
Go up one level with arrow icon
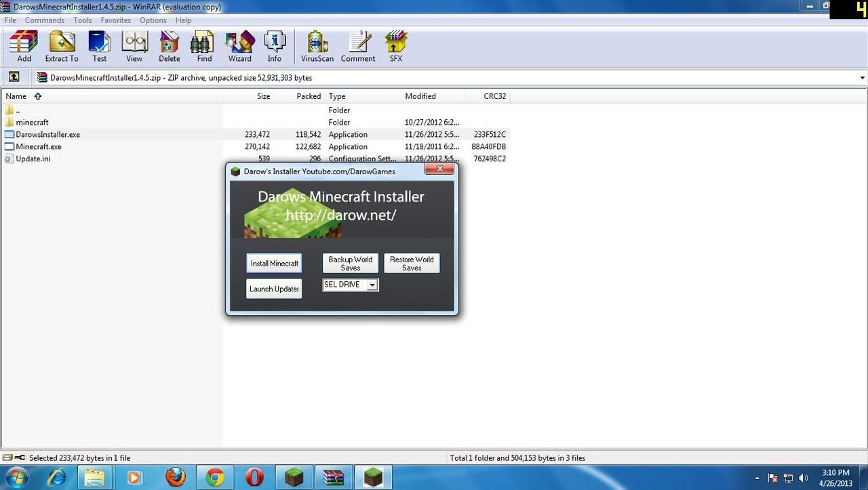pyautogui.click(x=14, y=77)
